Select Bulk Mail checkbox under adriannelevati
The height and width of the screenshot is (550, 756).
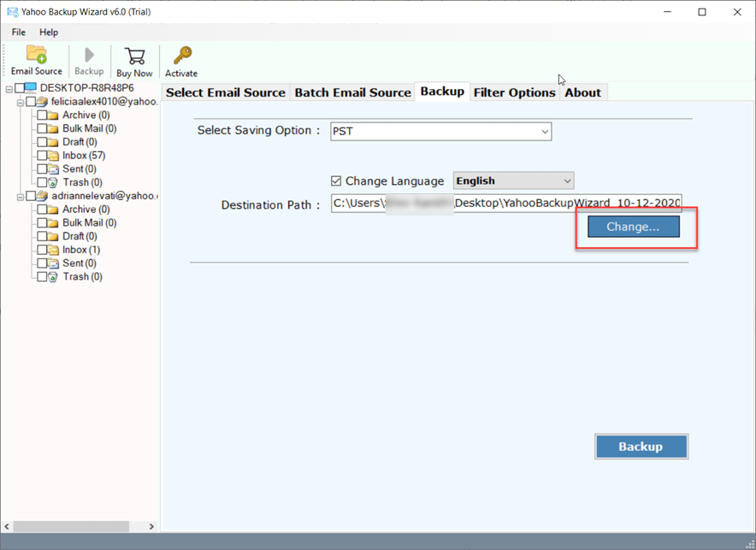pyautogui.click(x=42, y=223)
